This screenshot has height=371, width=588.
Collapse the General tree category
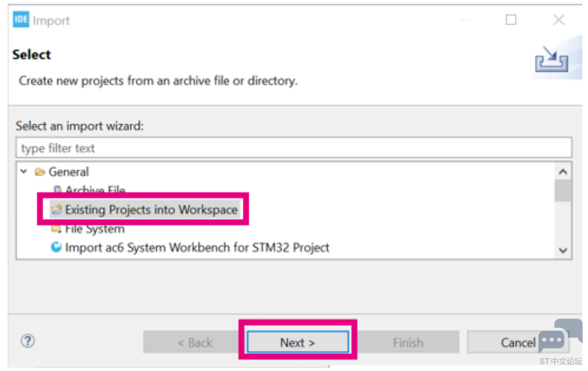[24, 172]
